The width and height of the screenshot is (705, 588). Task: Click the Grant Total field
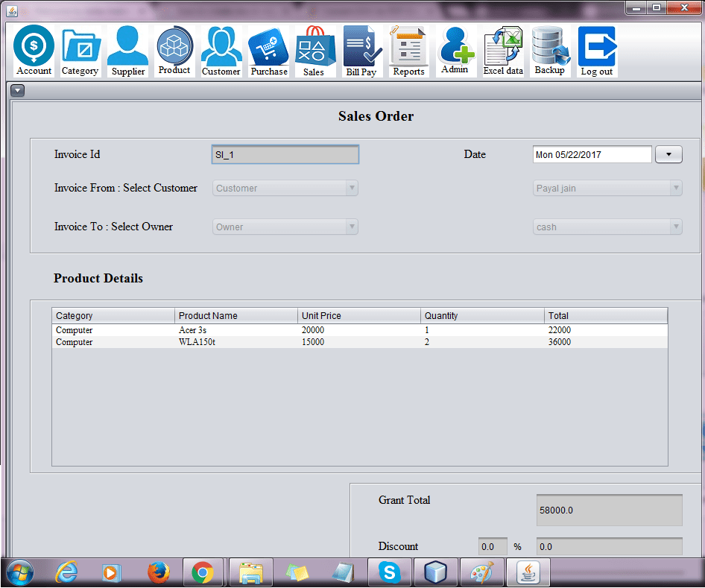click(609, 510)
